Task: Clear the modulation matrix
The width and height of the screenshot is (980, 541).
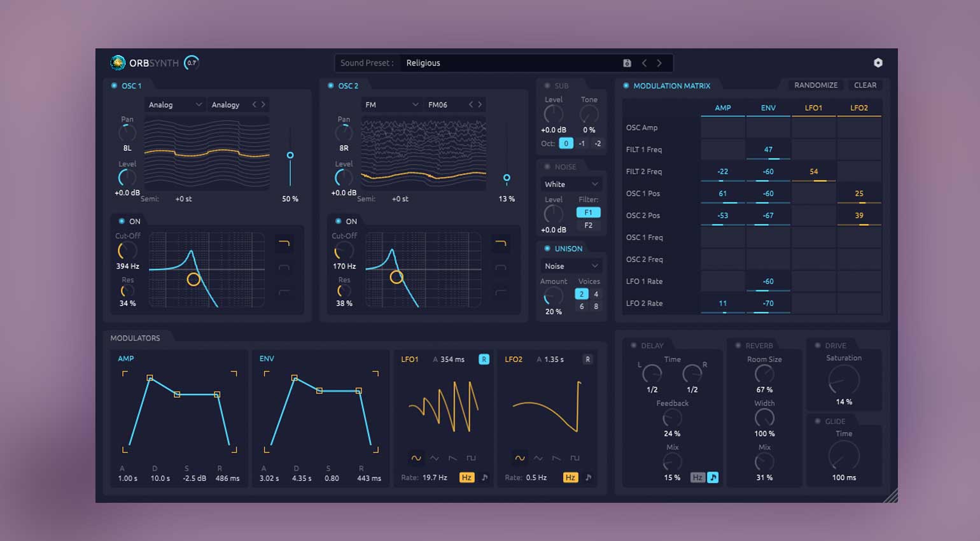Action: [x=865, y=85]
